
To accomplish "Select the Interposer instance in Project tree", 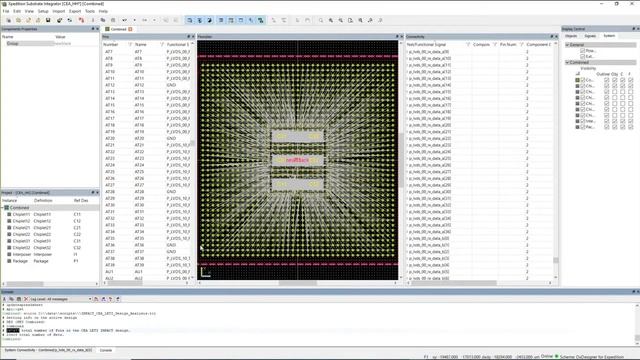I will [x=21, y=254].
